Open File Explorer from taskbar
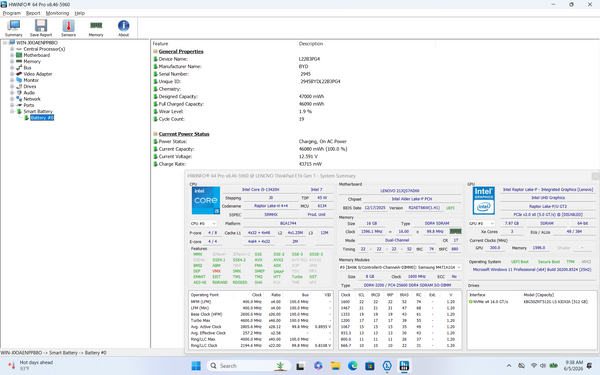 (335, 366)
